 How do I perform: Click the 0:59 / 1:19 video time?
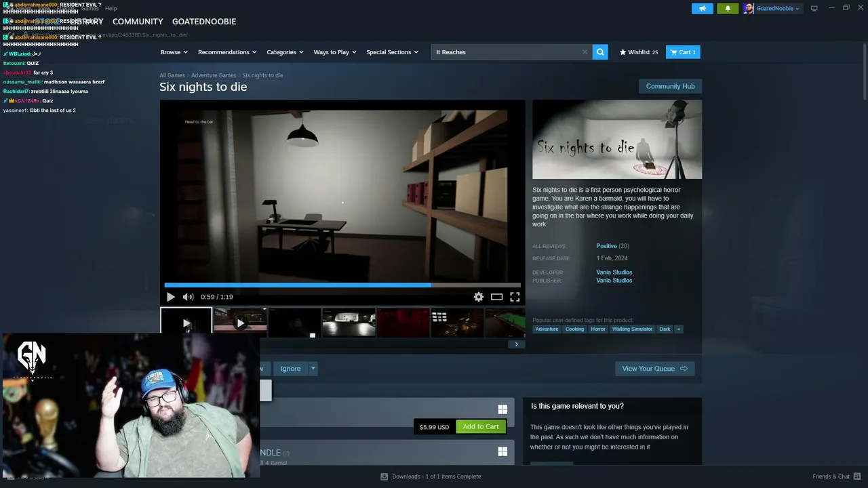coord(217,297)
